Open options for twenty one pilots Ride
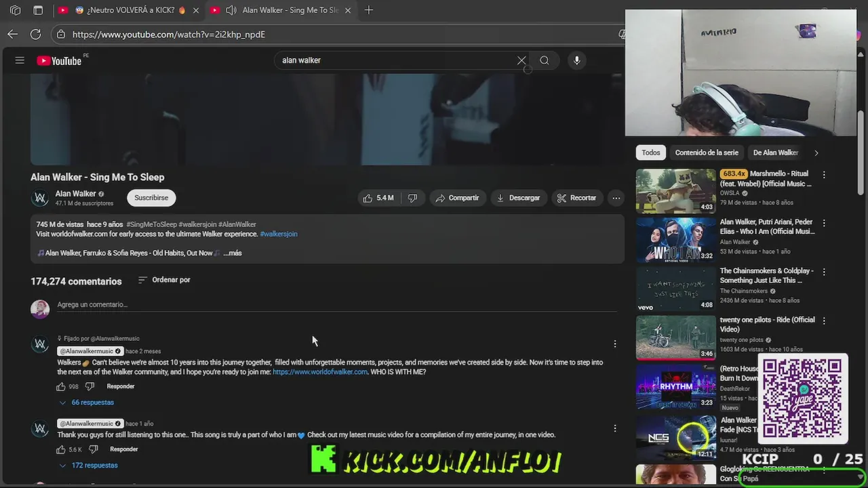Image resolution: width=868 pixels, height=488 pixels. click(x=824, y=321)
